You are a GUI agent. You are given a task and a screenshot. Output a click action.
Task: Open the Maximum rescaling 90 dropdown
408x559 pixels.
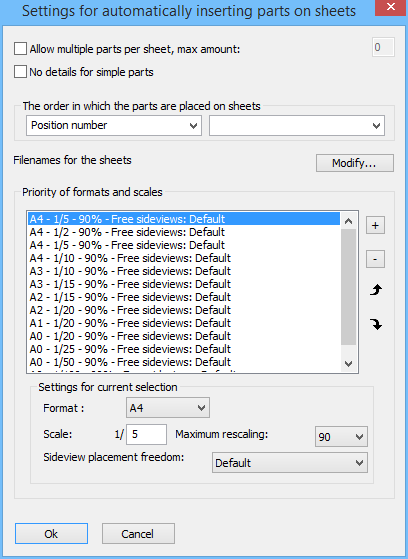pyautogui.click(x=341, y=436)
